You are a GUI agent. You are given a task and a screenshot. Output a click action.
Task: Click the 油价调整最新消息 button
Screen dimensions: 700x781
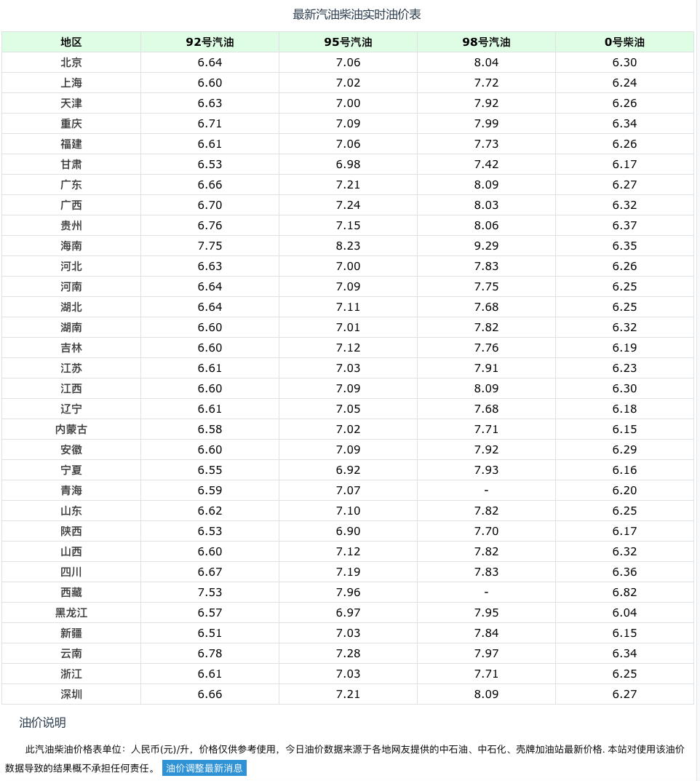[204, 768]
